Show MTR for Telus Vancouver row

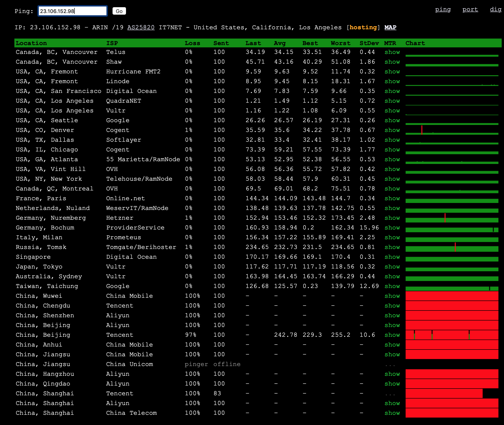tap(392, 52)
